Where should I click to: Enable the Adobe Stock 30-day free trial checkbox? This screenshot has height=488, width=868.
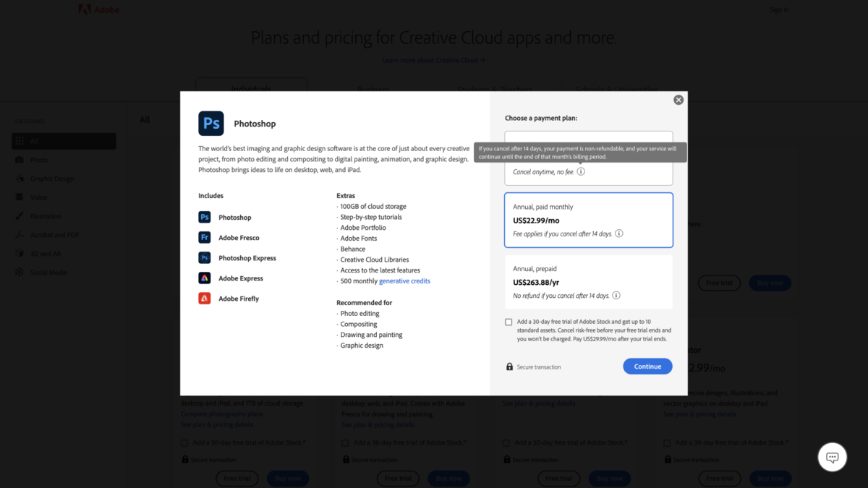[x=509, y=322]
